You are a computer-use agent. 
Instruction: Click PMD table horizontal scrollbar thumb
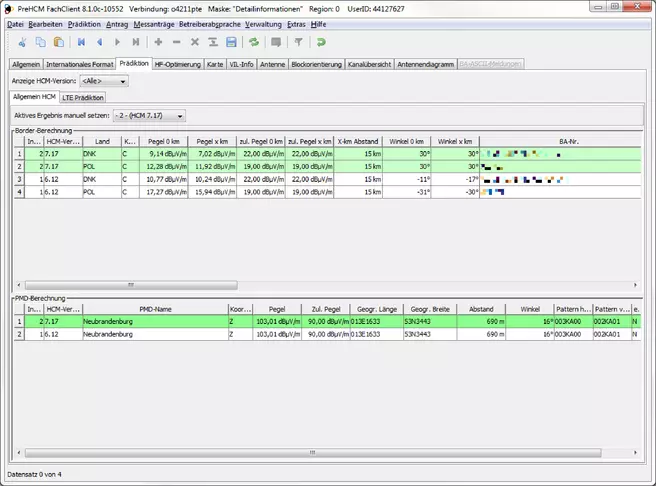[x=313, y=453]
